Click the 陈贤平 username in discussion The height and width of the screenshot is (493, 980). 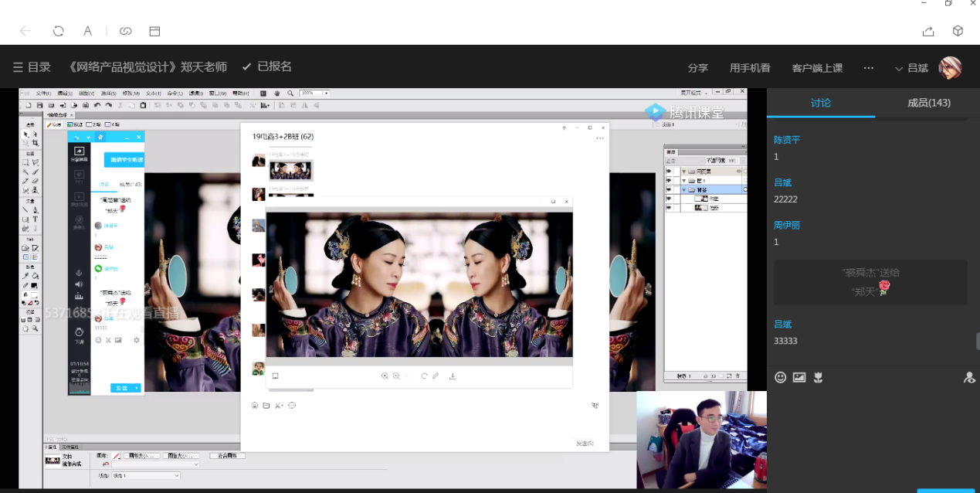click(x=787, y=140)
